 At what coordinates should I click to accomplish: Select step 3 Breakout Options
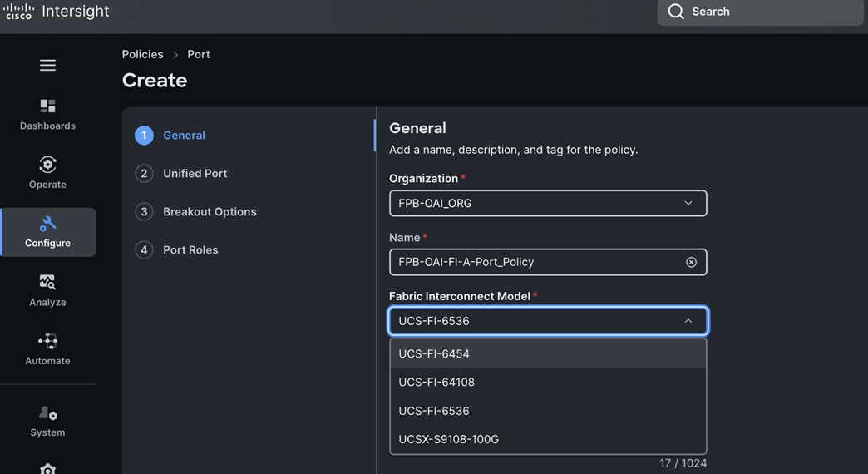coord(195,211)
